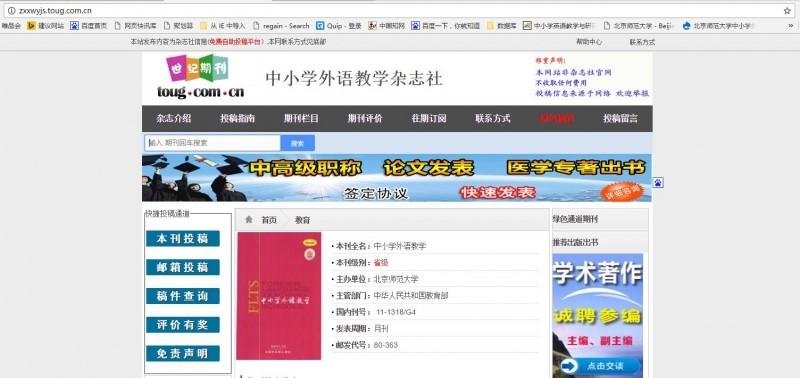
Task: Open the regain - Search bookmark
Action: tap(281, 26)
